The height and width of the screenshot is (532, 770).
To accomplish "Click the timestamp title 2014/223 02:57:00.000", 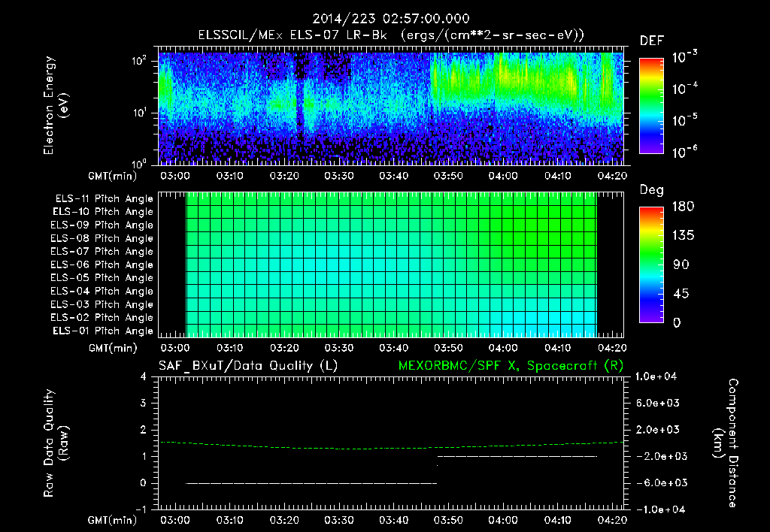I will point(391,19).
